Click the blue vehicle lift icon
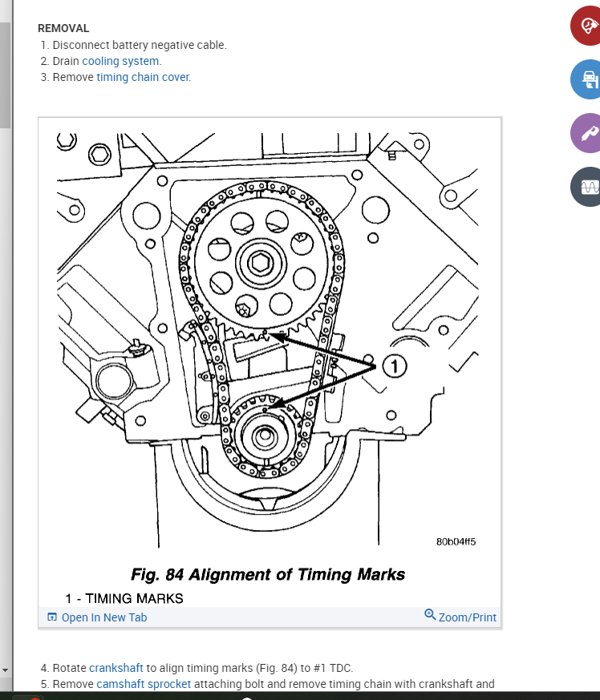This screenshot has width=600, height=700. coord(587,79)
